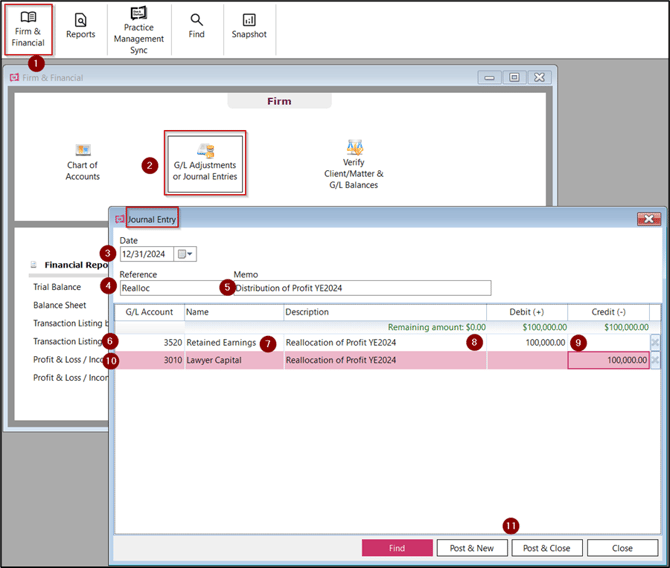Image resolution: width=670 pixels, height=568 pixels.
Task: Expand the Date calendar dropdown
Action: (x=186, y=254)
